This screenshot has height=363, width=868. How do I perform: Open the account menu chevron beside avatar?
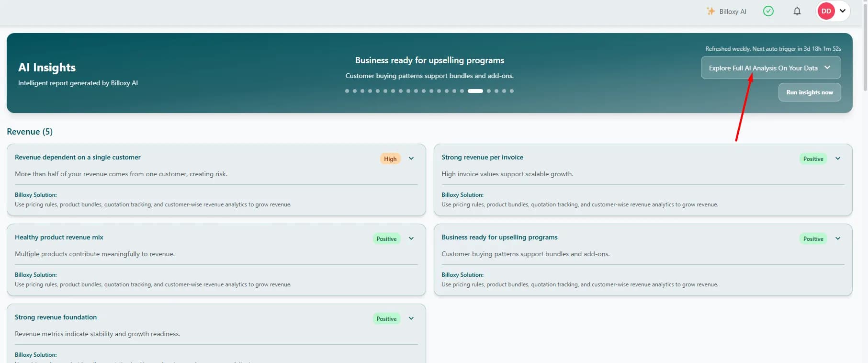(843, 11)
